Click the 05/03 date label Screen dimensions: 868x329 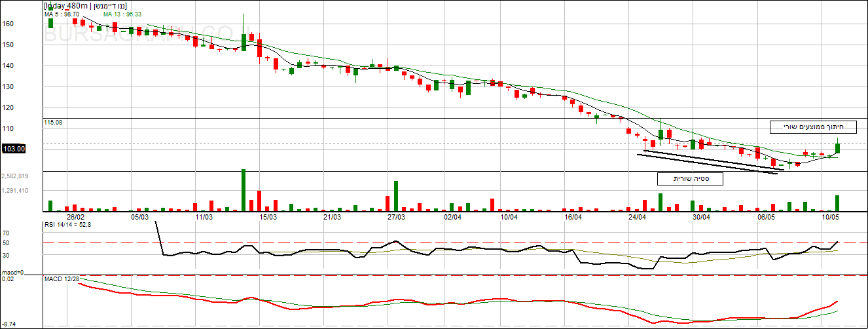(x=139, y=216)
